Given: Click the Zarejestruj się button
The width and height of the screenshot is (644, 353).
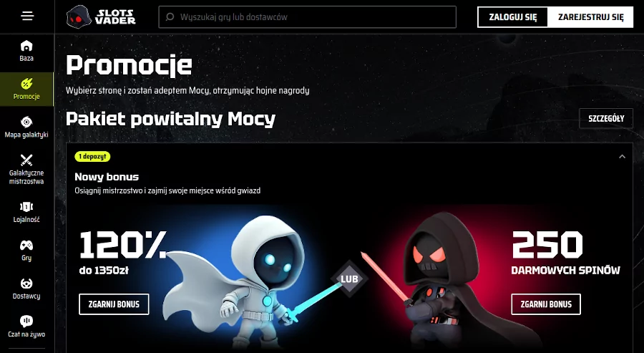Looking at the screenshot, I should pos(590,17).
